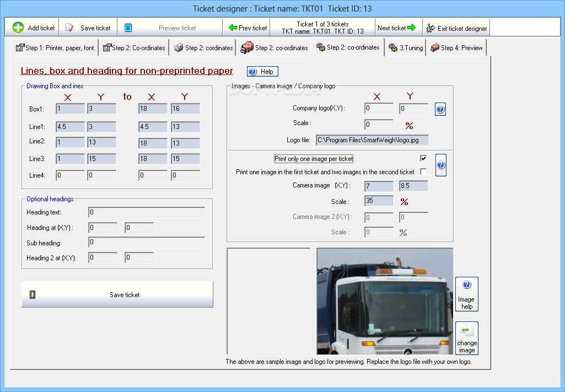Click Company logo X field
The image size is (565, 392).
click(x=379, y=109)
